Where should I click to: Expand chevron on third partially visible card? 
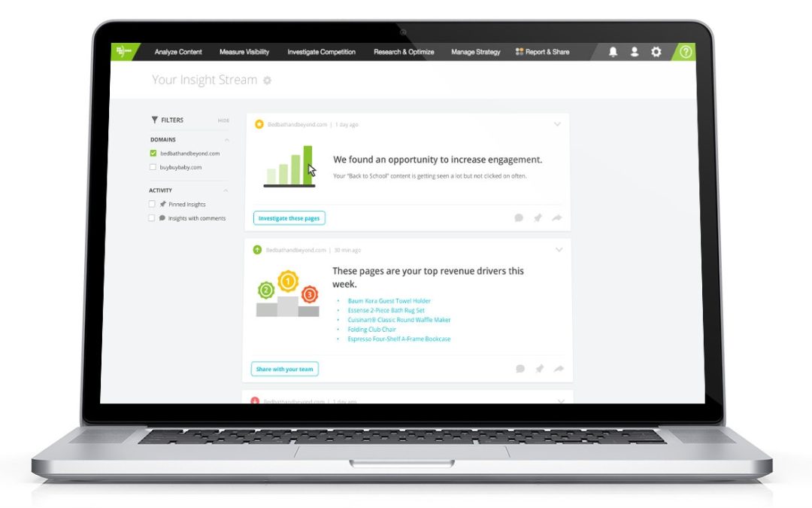562,400
